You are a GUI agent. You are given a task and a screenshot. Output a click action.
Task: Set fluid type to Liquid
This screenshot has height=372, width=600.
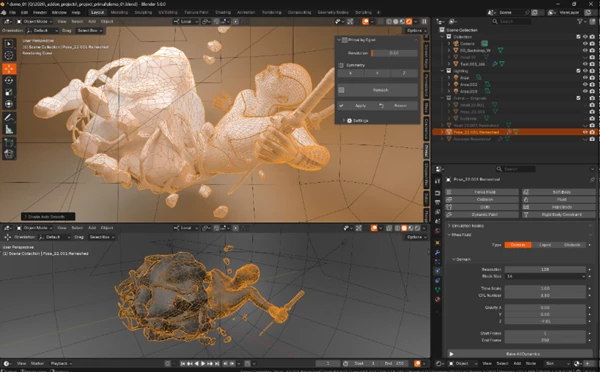pos(545,245)
